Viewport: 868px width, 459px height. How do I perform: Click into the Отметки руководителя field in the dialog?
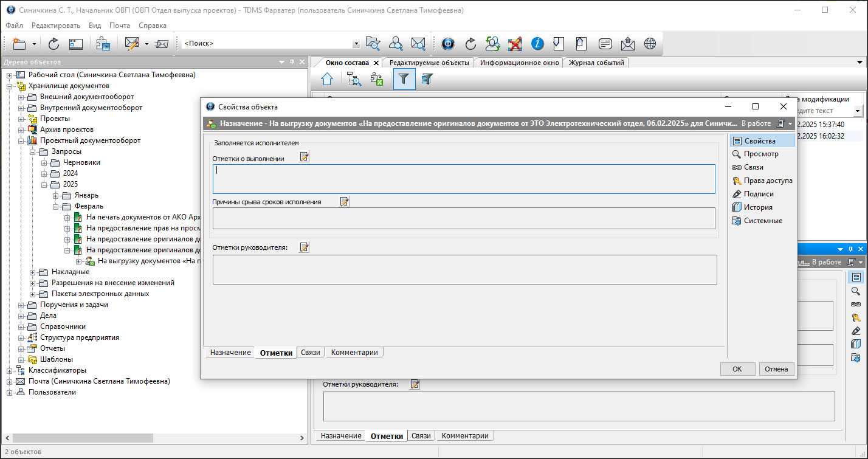tap(465, 269)
